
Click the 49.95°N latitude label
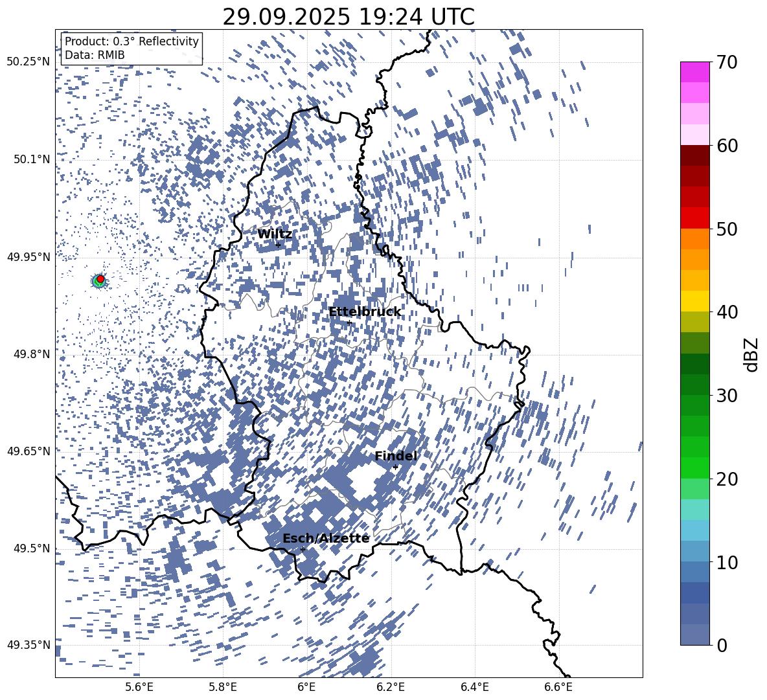pos(29,256)
